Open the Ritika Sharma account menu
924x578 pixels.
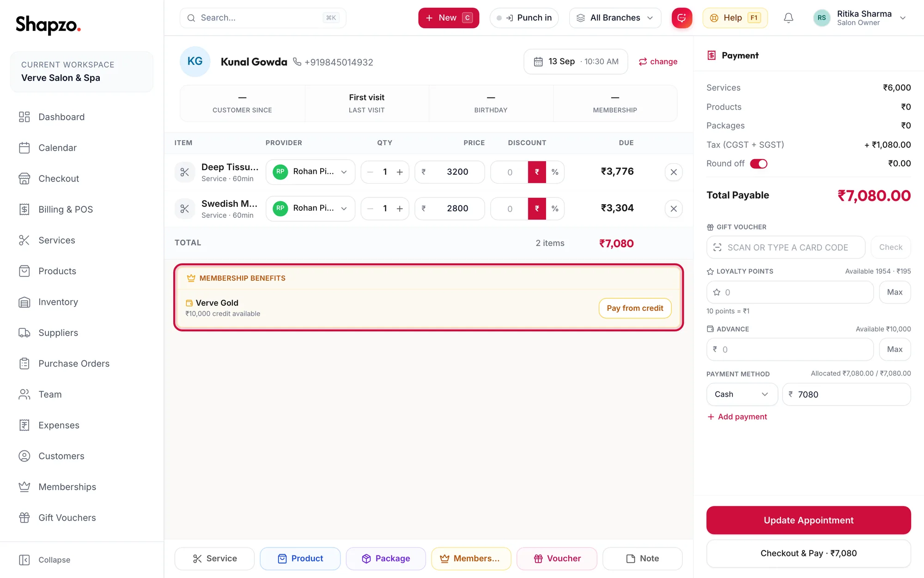point(859,18)
